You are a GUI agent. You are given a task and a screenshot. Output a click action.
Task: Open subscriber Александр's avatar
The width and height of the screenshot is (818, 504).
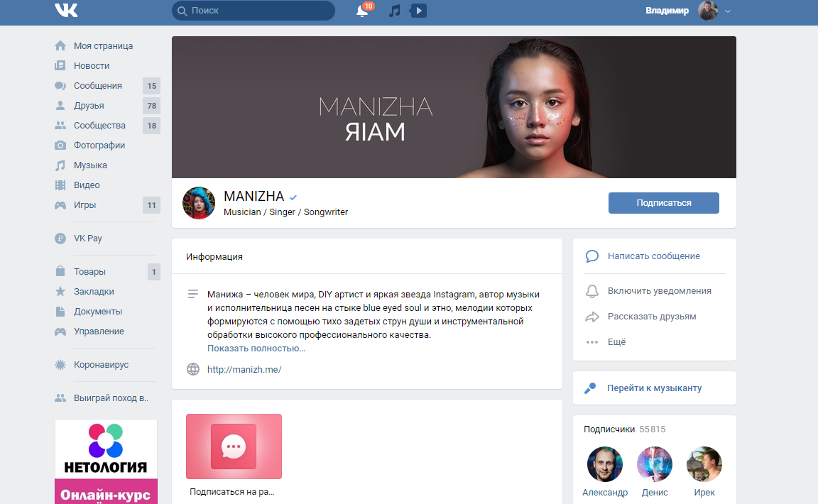tap(605, 464)
